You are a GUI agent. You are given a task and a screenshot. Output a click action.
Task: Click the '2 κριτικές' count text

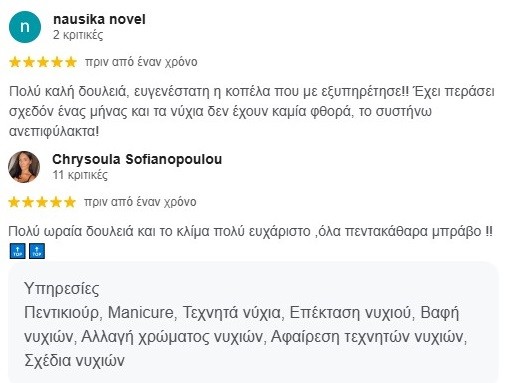tap(78, 35)
